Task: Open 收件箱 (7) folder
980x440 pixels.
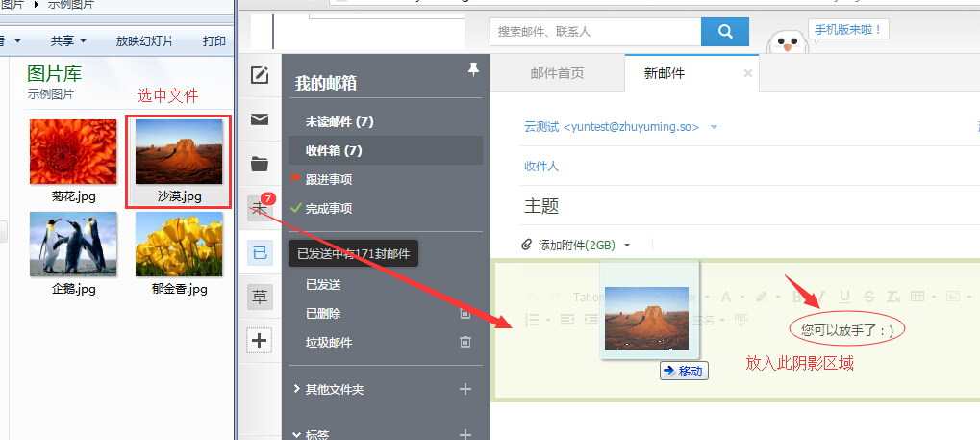Action: point(334,150)
